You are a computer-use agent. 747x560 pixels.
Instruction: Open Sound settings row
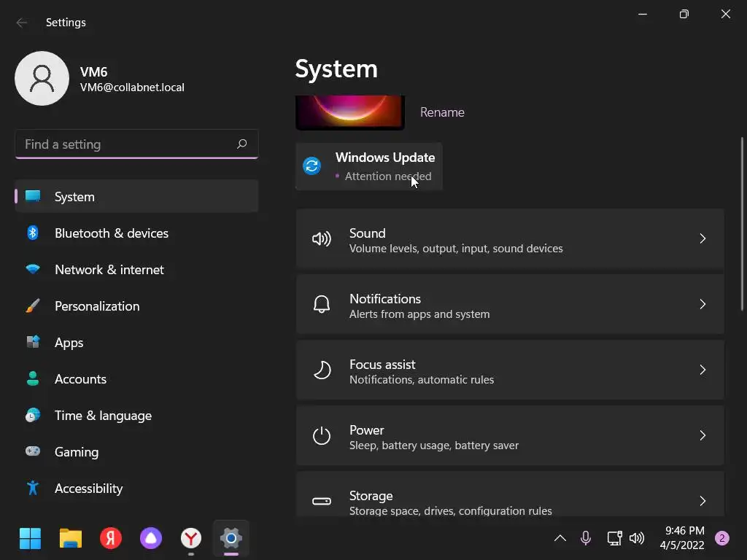[x=510, y=238]
